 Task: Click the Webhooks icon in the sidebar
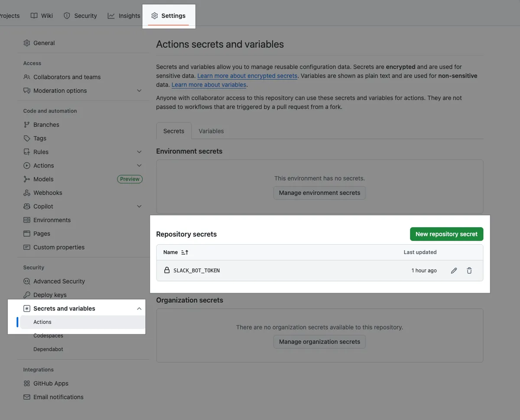coord(27,193)
